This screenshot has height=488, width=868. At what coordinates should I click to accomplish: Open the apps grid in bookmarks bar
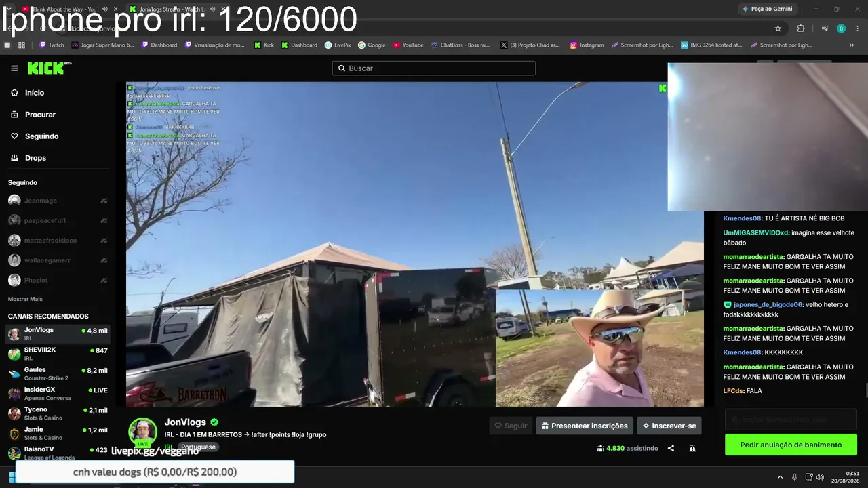pos(22,45)
